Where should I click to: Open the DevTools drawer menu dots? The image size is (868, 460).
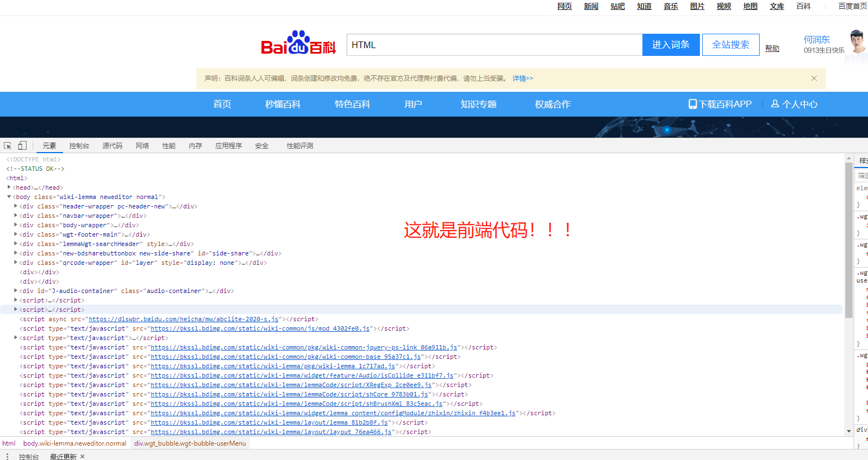click(7, 457)
